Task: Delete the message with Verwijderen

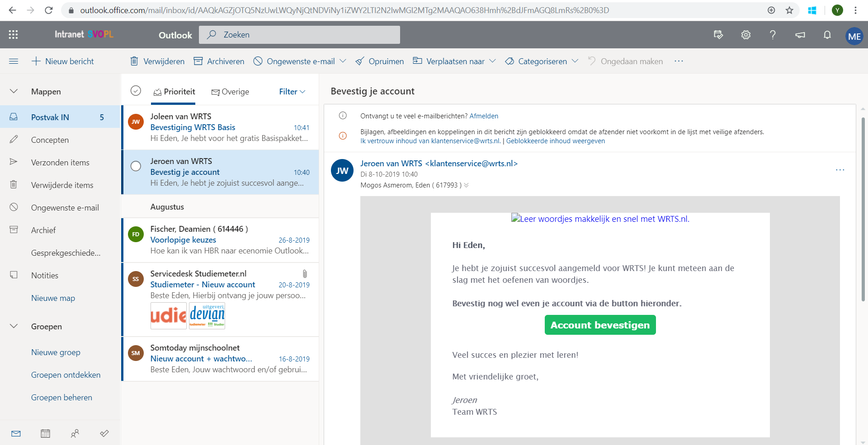Action: pyautogui.click(x=157, y=61)
